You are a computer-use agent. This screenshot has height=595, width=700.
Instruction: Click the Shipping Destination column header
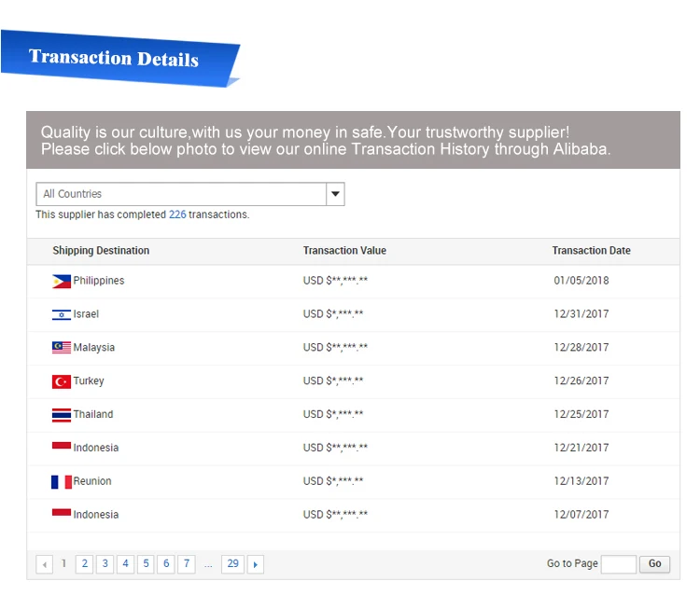[x=101, y=251]
